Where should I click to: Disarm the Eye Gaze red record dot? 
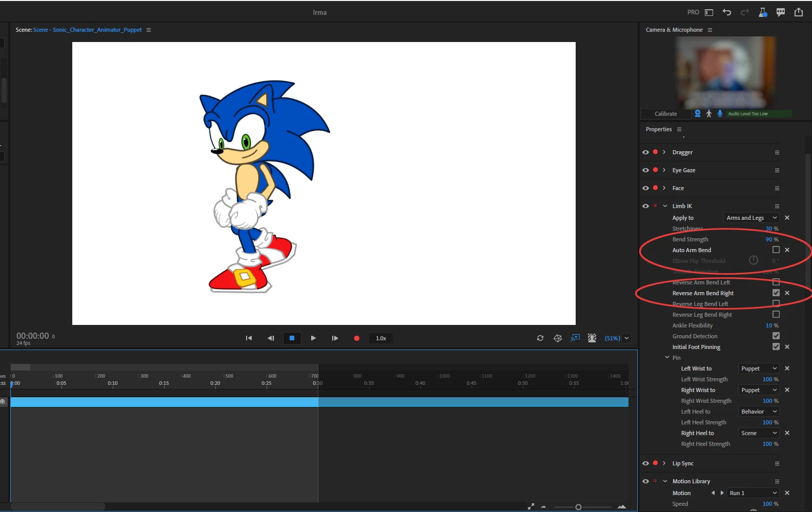point(655,170)
